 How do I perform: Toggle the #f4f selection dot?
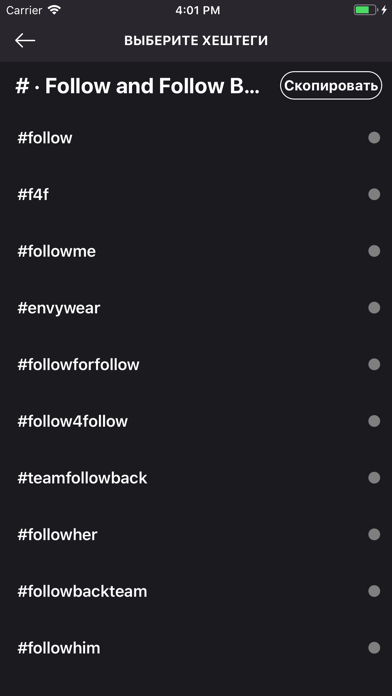click(374, 194)
